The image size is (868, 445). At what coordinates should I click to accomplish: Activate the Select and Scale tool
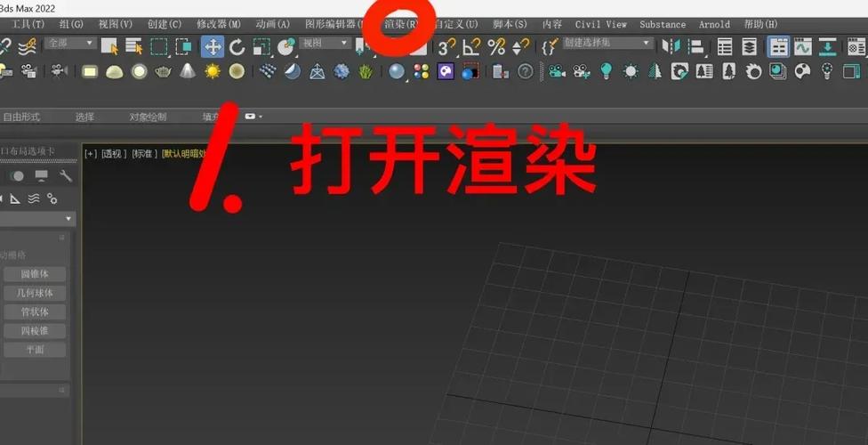coord(261,47)
